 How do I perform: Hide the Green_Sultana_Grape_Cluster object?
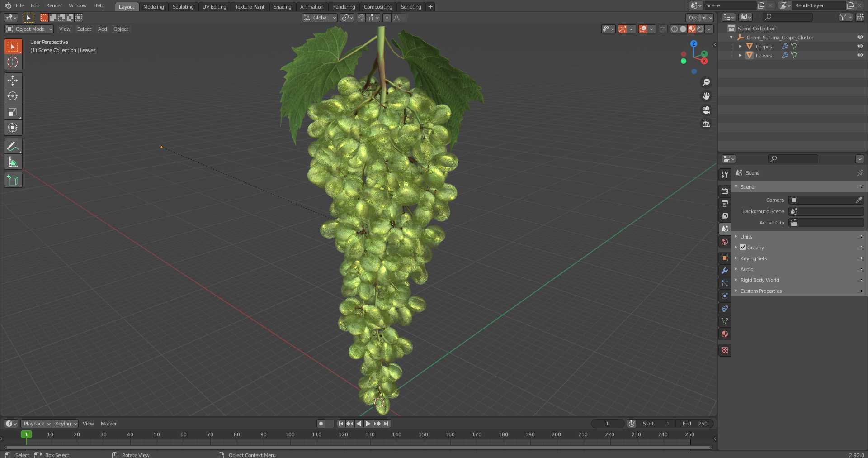point(860,37)
